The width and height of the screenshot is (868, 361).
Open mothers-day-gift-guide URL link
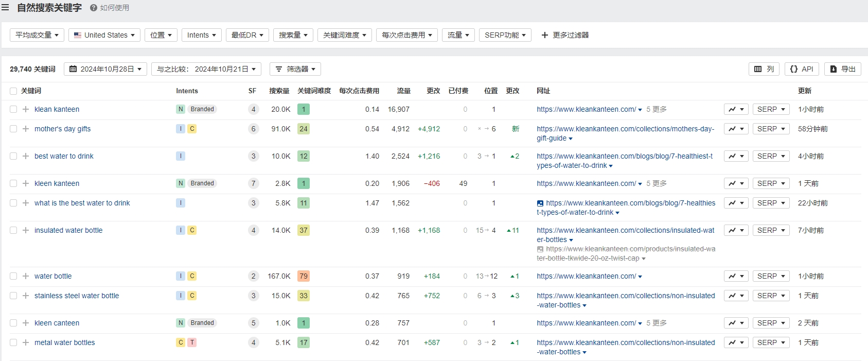tap(625, 133)
